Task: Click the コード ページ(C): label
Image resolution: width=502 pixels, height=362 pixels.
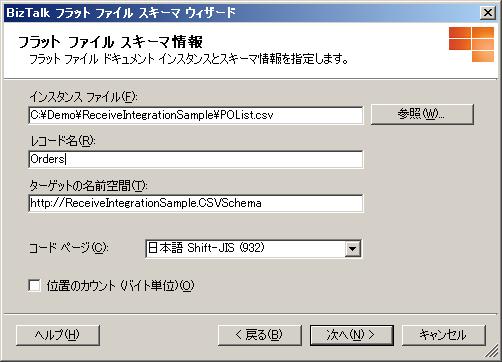Action: 68,248
